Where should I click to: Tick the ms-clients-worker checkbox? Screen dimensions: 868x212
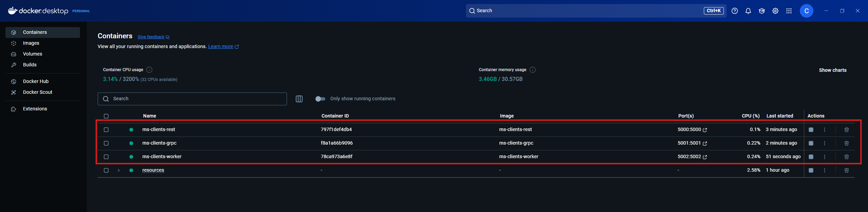tap(106, 157)
